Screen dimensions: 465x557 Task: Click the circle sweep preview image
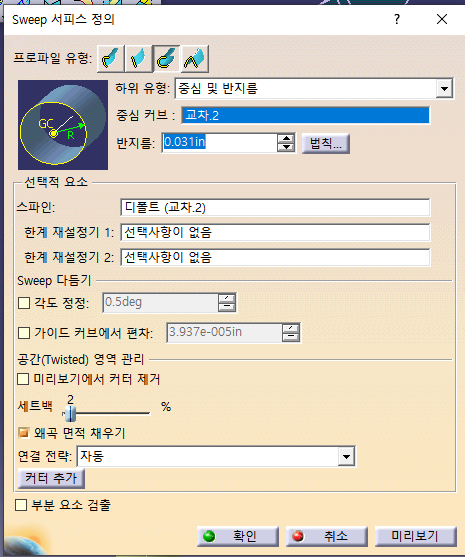[x=63, y=125]
